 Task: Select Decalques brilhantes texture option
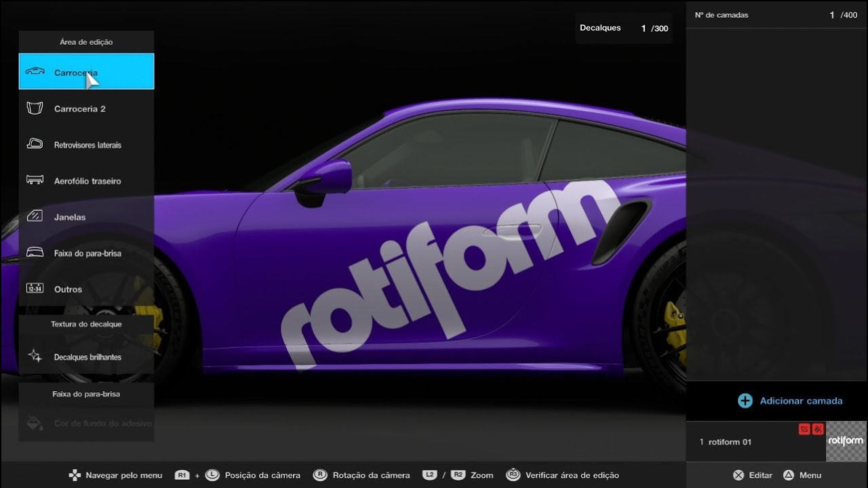click(86, 357)
